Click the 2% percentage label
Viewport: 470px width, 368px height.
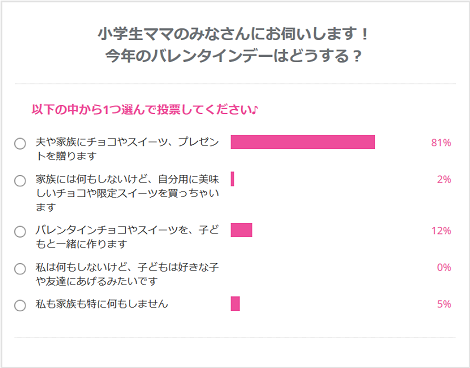tap(444, 179)
